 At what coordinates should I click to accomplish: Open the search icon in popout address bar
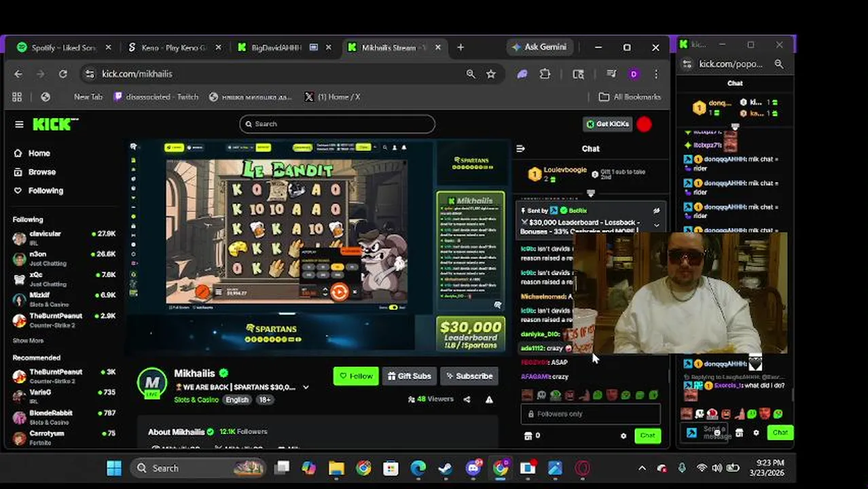click(779, 65)
